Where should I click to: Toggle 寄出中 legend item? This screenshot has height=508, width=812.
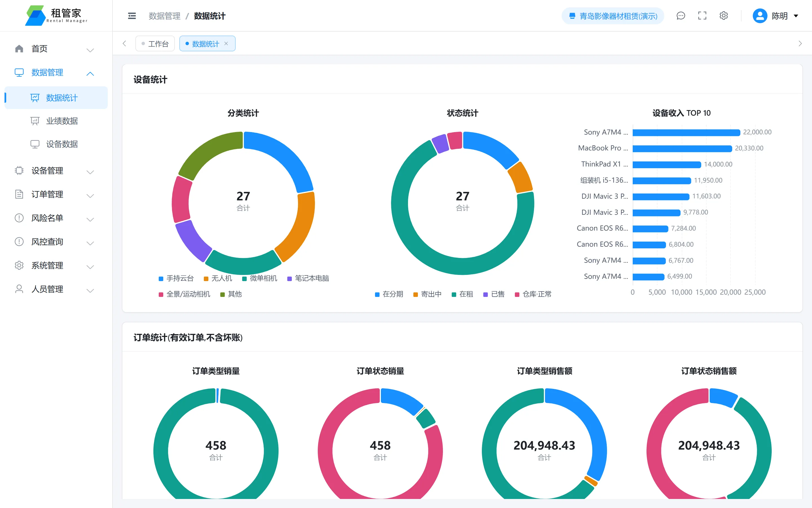tap(427, 294)
